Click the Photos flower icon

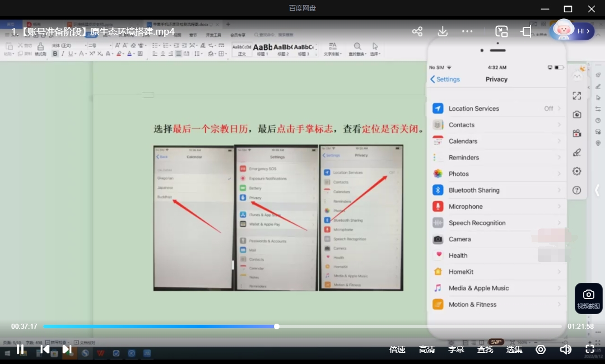coord(438,174)
